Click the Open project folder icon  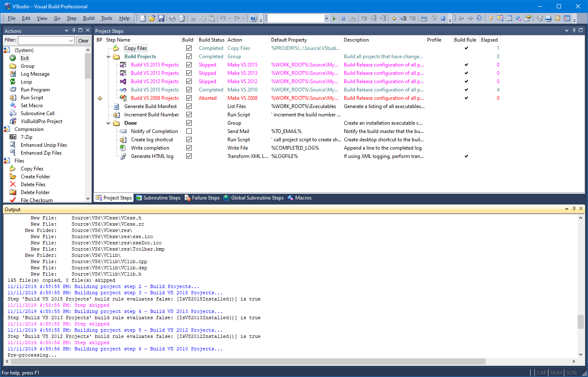[x=152, y=18]
